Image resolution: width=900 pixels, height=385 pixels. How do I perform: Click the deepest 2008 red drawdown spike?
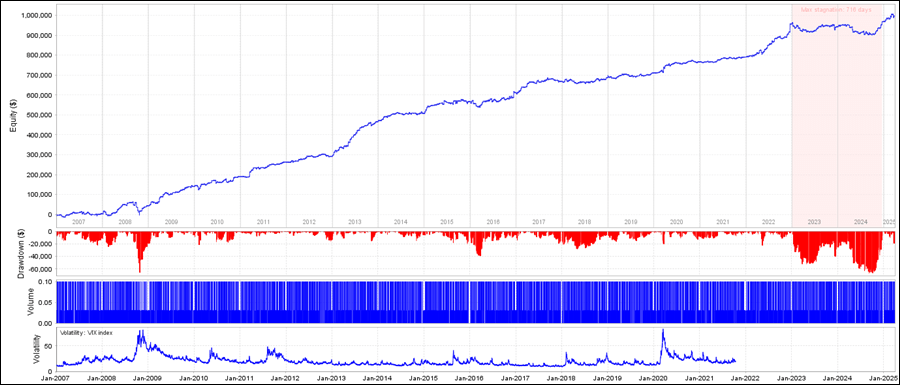pos(139,270)
